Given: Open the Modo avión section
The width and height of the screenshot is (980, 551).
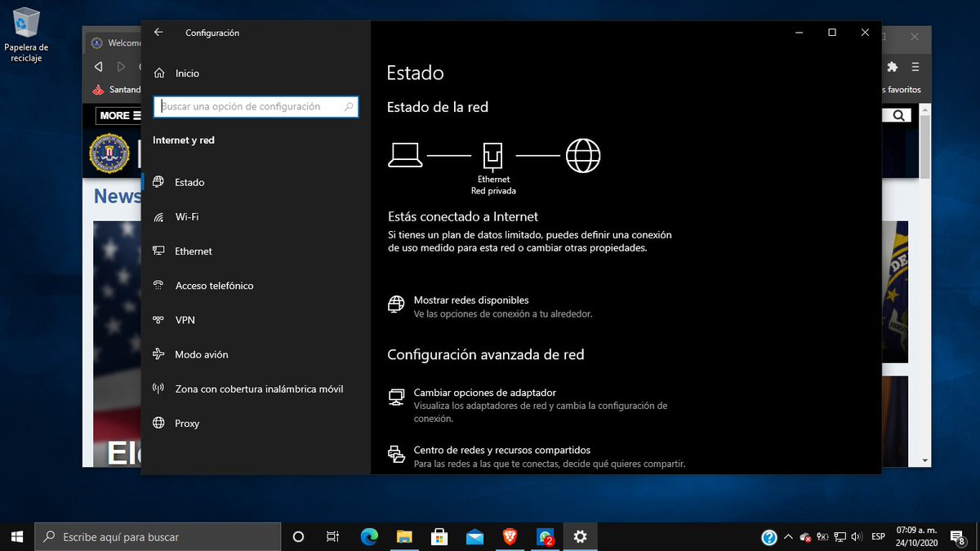Looking at the screenshot, I should 256,355.
